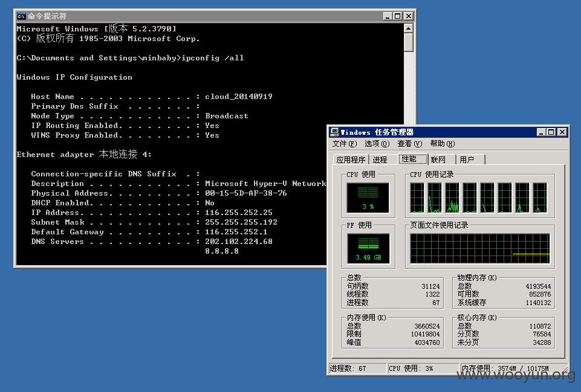Screen dimensions: 581x392
Task: Minimize the command prompt window
Action: pyautogui.click(x=388, y=16)
